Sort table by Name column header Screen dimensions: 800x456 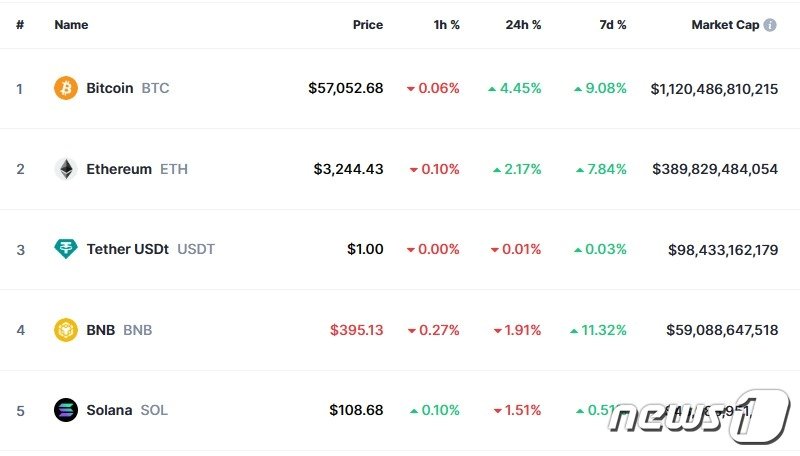[71, 25]
